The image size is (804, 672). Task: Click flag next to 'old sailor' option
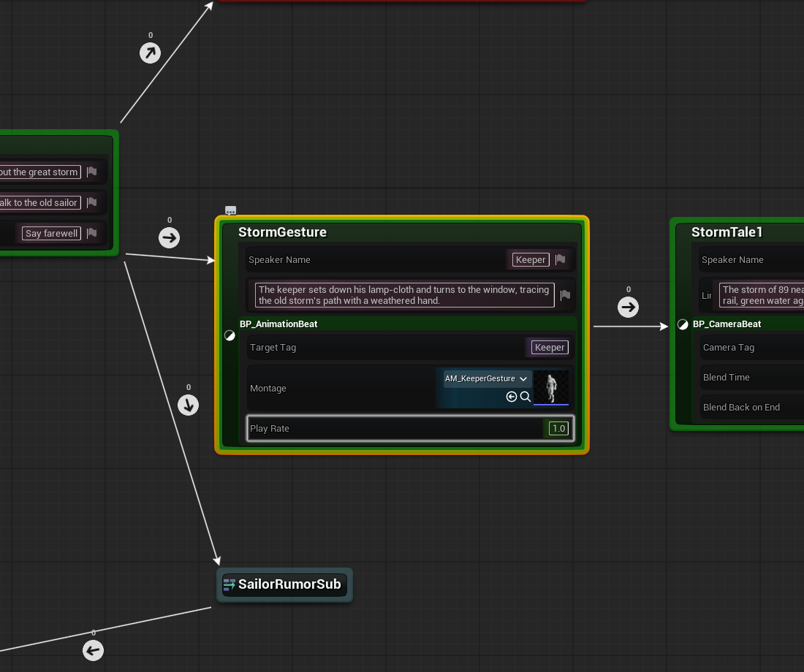tap(92, 202)
